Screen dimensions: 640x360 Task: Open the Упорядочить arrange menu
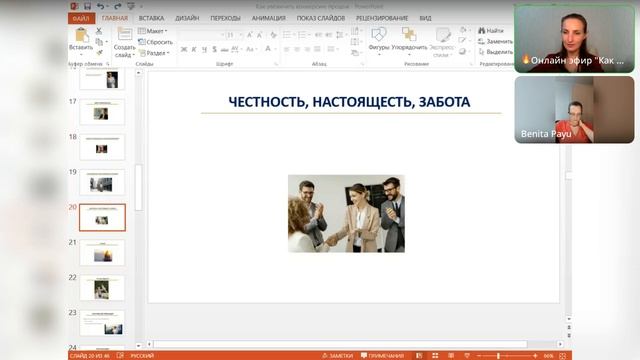(409, 40)
